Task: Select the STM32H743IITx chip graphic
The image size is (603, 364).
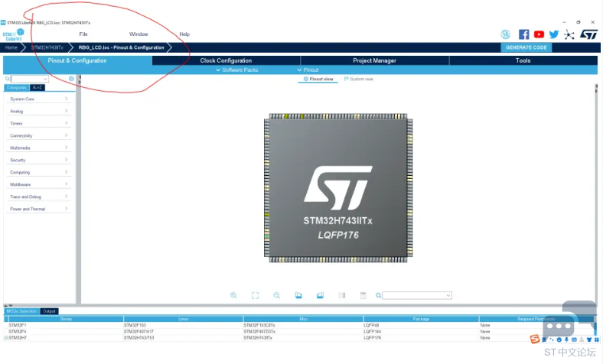Action: click(338, 188)
